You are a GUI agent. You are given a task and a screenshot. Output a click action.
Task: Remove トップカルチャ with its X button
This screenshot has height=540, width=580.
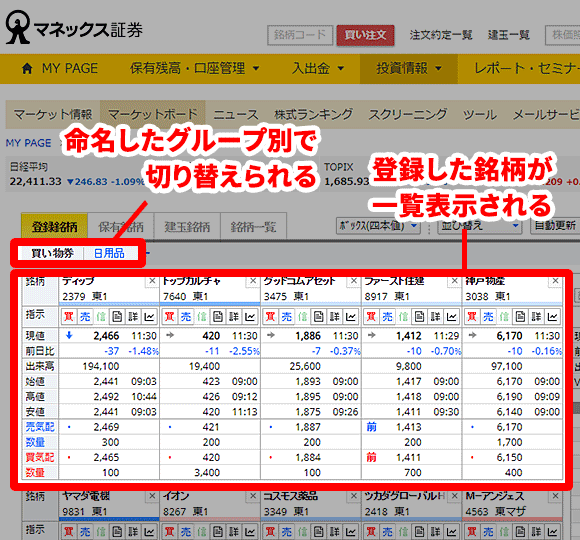coord(253,281)
